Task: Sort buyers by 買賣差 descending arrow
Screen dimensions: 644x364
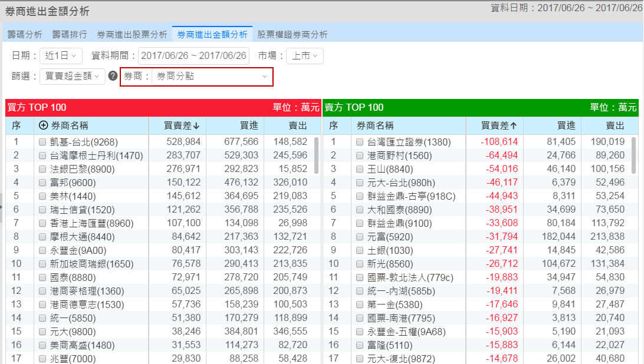Action: pos(196,125)
